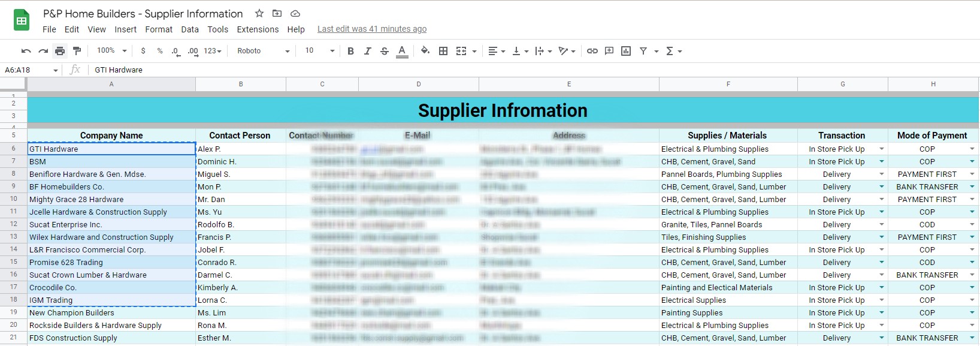This screenshot has height=346, width=980.
Task: Open more number formats (123)
Action: 213,51
